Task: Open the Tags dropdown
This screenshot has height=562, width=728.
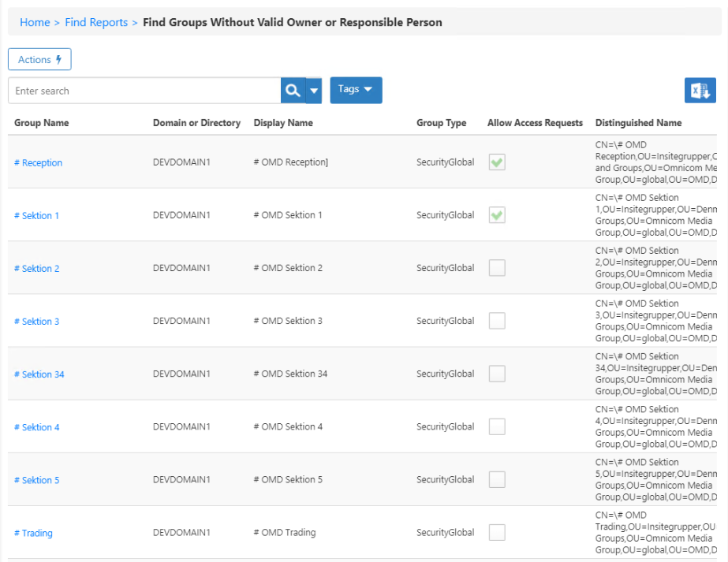Action: point(355,90)
